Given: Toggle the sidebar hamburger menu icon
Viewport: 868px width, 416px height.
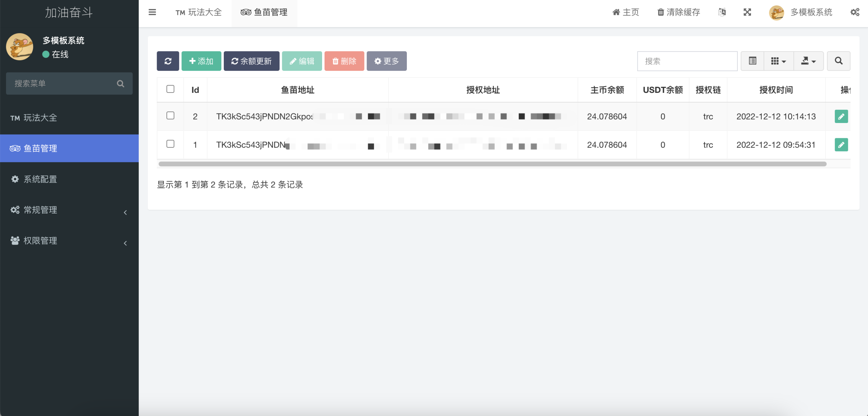Looking at the screenshot, I should 152,12.
